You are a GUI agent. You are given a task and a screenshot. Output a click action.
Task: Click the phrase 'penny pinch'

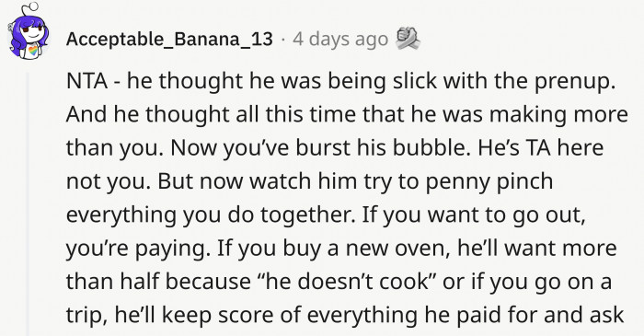pyautogui.click(x=489, y=182)
